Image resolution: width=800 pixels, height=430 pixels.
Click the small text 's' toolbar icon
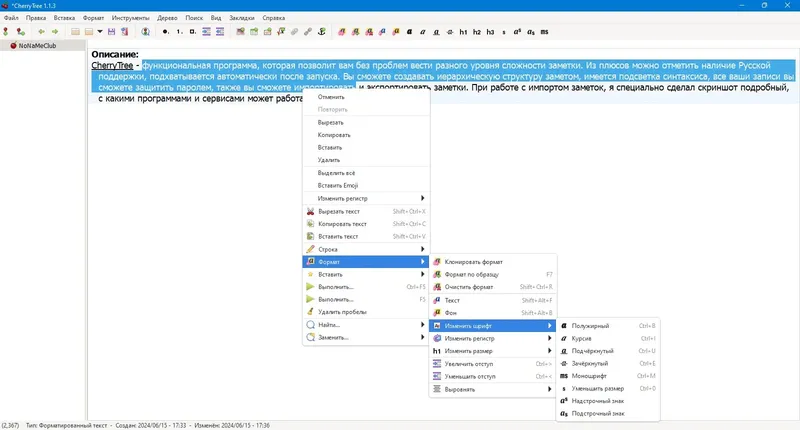[x=504, y=32]
